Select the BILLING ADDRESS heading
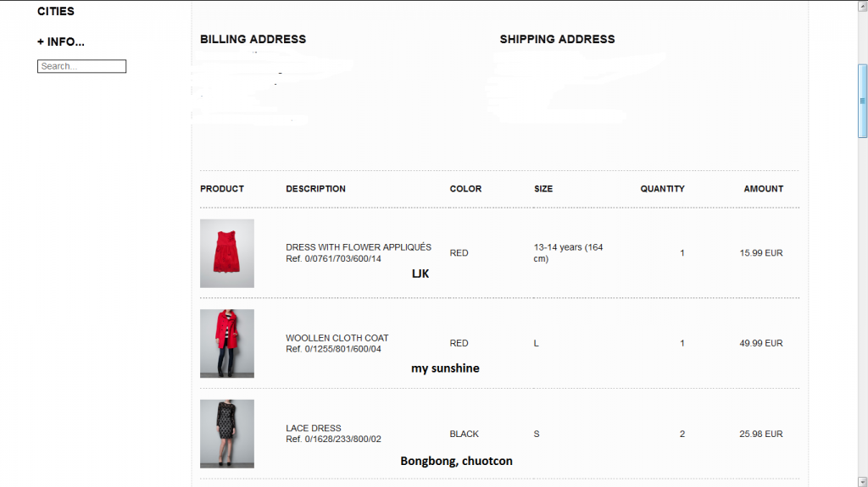The height and width of the screenshot is (487, 868). [x=253, y=39]
